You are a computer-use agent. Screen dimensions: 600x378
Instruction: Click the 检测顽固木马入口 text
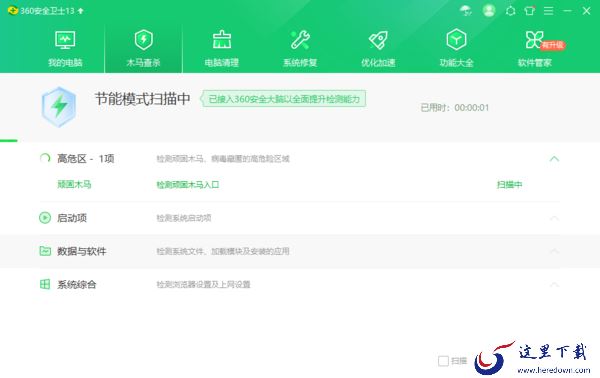click(188, 185)
